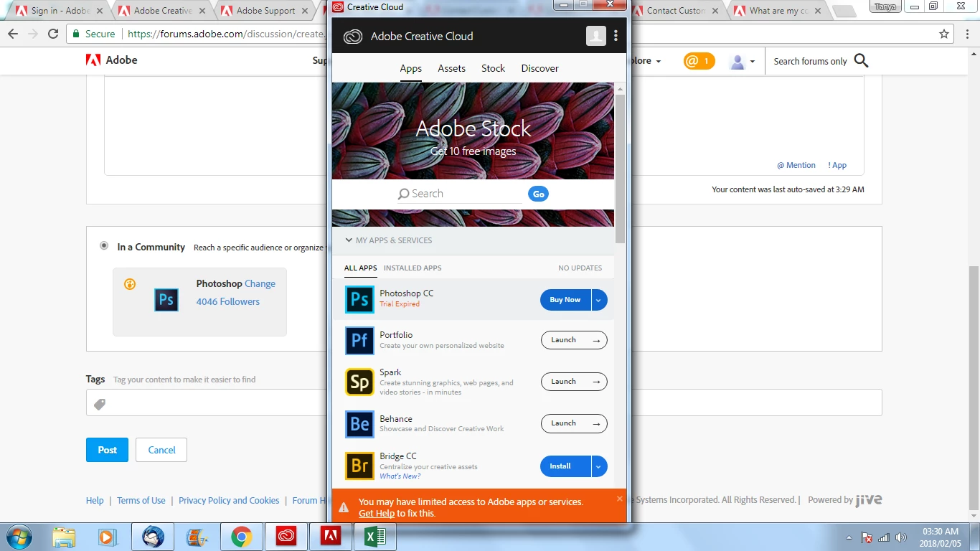980x551 pixels.
Task: Click the Behance Be app icon
Action: tap(359, 424)
